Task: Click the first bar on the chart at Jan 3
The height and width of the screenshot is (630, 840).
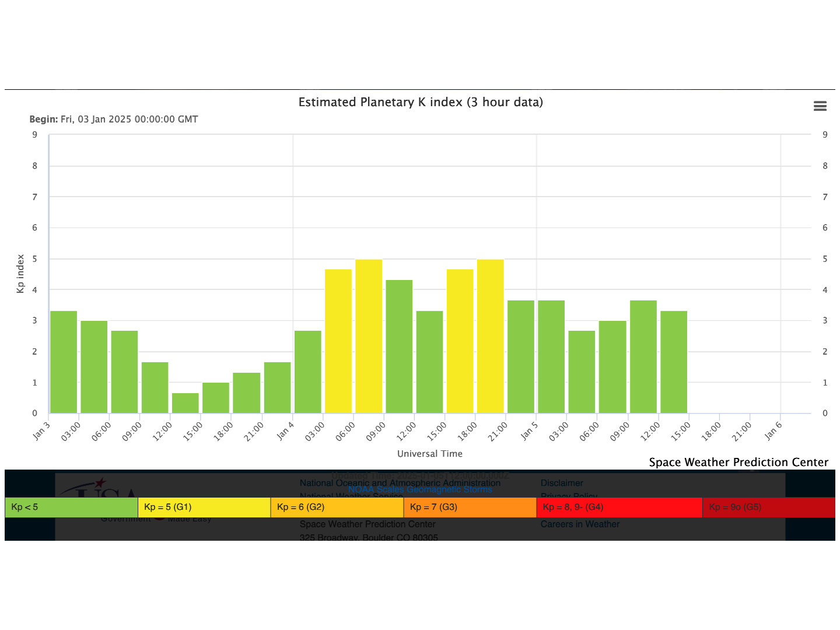Action: pyautogui.click(x=64, y=362)
